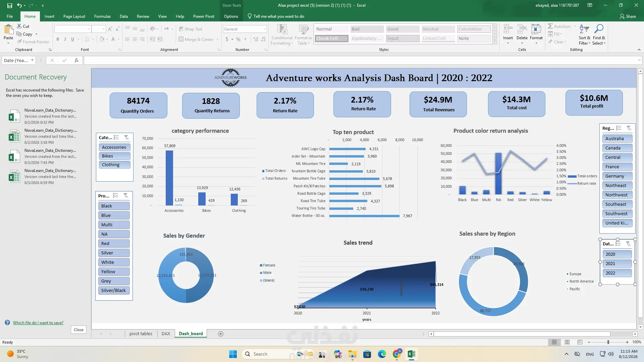Toggle multi-select on the Date slicer
The height and width of the screenshot is (362, 644).
click(618, 244)
